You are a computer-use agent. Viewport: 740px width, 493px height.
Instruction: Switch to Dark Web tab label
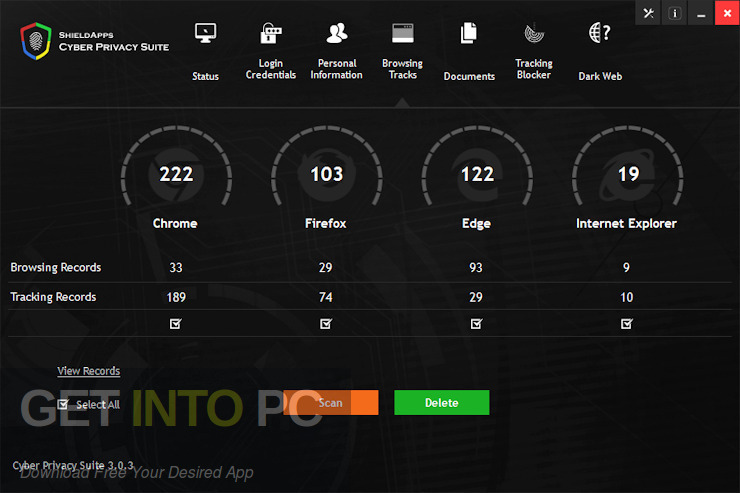pos(600,76)
